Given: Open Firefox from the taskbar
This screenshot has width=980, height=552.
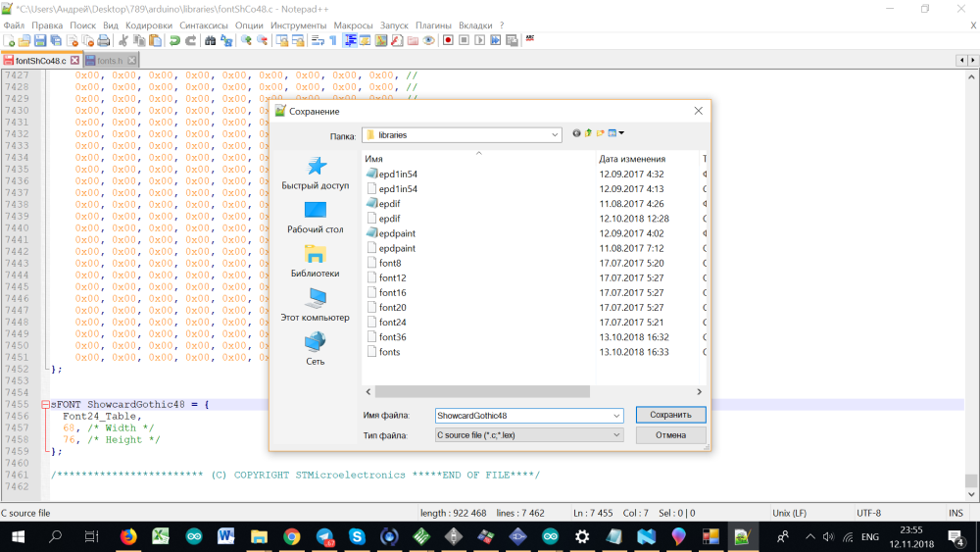Looking at the screenshot, I should pyautogui.click(x=128, y=536).
